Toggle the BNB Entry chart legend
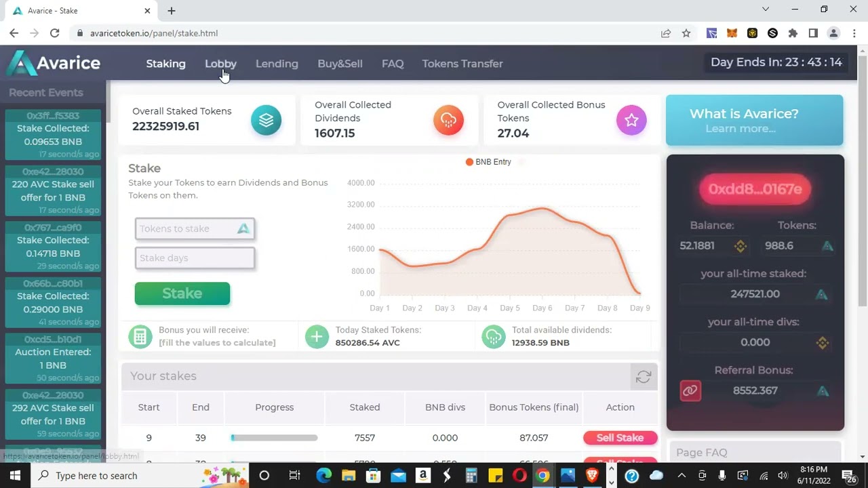The width and height of the screenshot is (868, 488). coord(488,162)
